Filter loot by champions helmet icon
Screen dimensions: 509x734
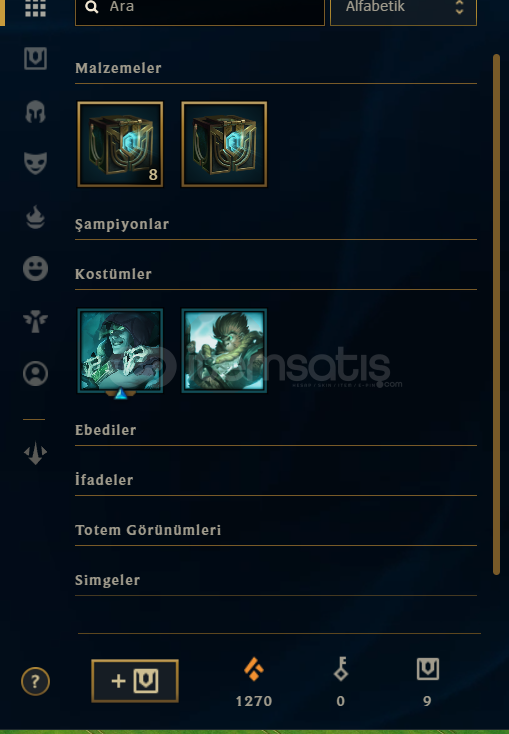36,112
